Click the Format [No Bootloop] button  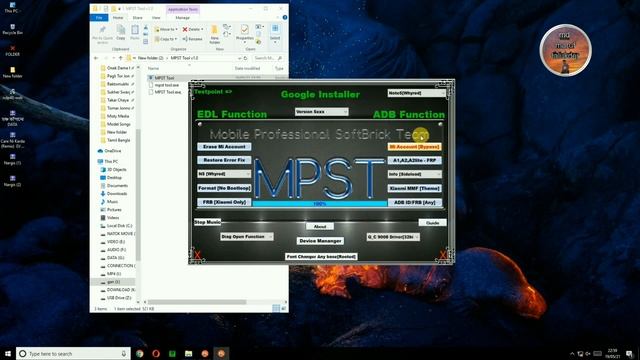click(x=224, y=188)
